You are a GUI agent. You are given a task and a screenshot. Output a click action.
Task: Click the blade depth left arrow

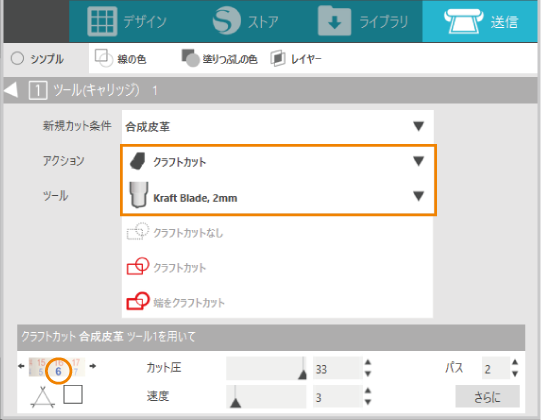pos(21,366)
